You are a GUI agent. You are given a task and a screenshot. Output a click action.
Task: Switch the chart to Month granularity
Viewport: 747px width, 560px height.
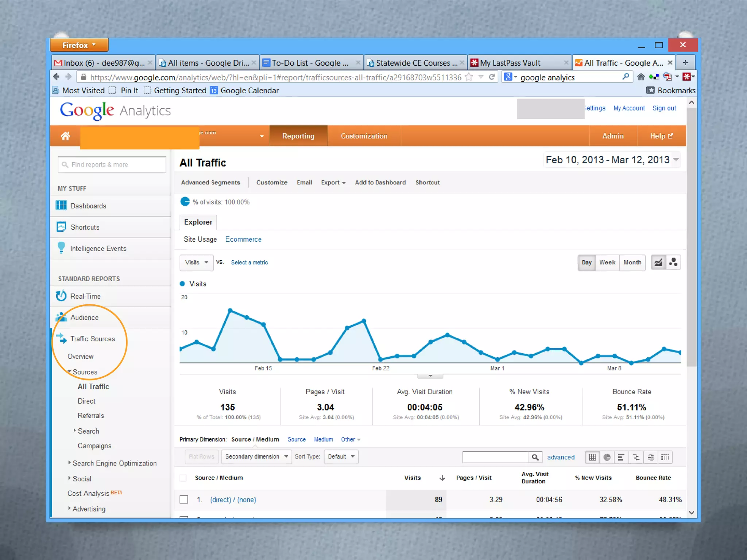pos(632,262)
